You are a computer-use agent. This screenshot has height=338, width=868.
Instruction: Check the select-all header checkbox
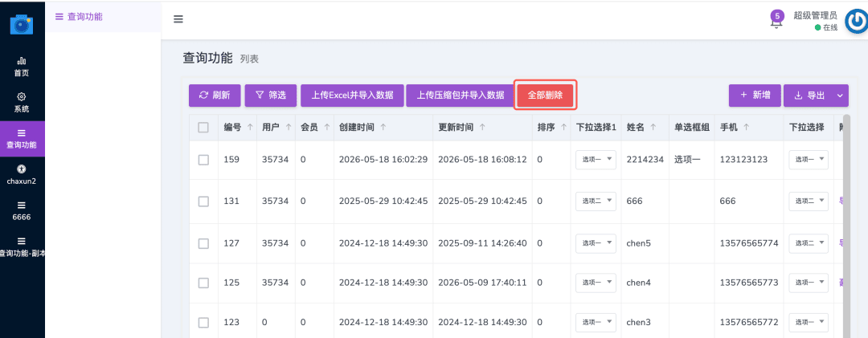pyautogui.click(x=203, y=128)
